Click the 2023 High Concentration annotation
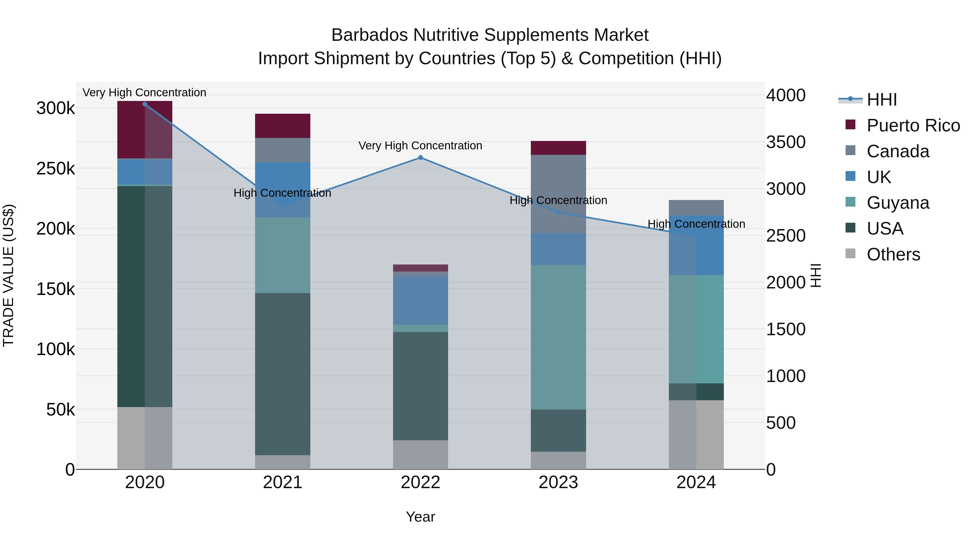The image size is (980, 551). (559, 200)
